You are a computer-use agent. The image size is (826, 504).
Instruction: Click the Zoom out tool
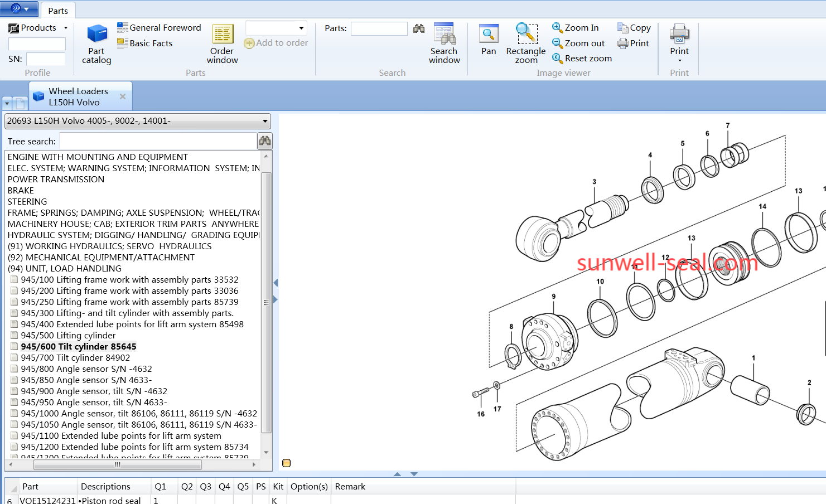tap(578, 43)
